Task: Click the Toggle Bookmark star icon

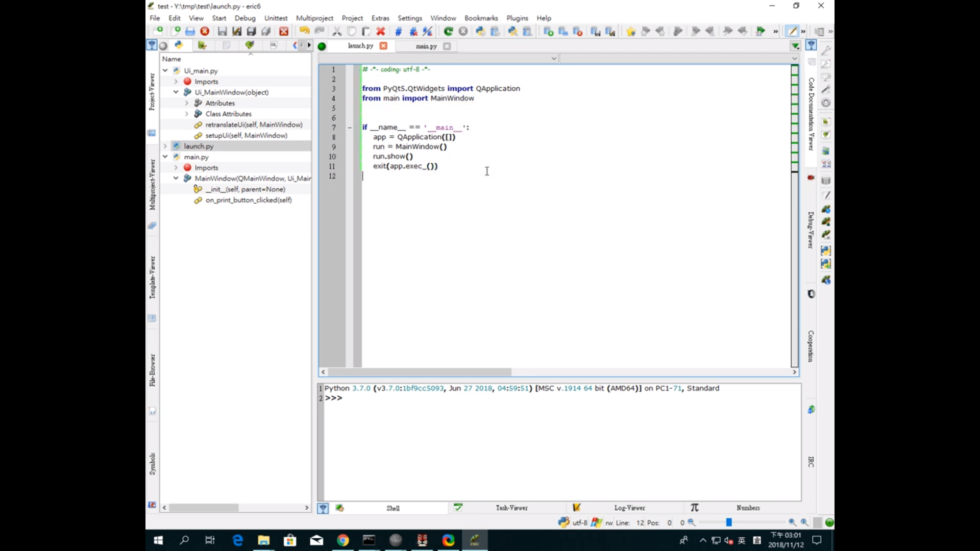Action: [x=631, y=31]
